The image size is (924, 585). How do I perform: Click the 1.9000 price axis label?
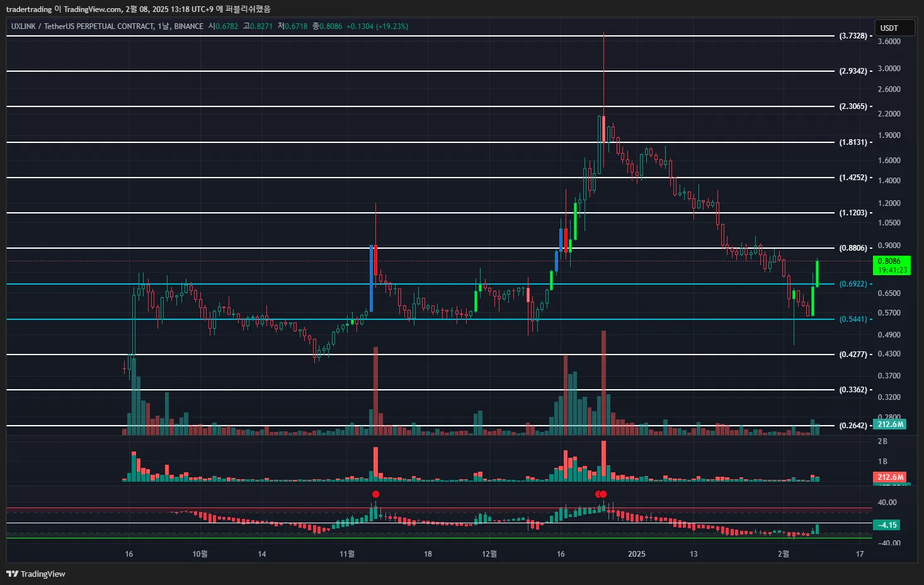point(889,135)
